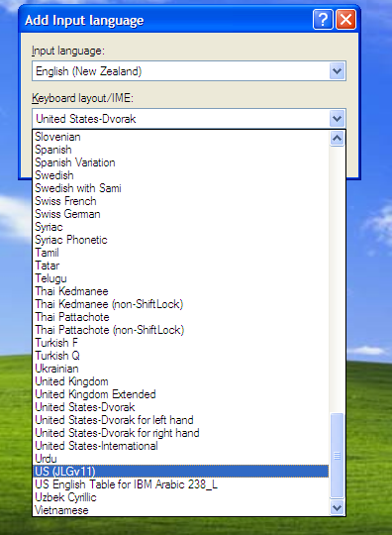The width and height of the screenshot is (392, 535).
Task: Choose the Thai Kedmanee entry
Action: pos(181,291)
